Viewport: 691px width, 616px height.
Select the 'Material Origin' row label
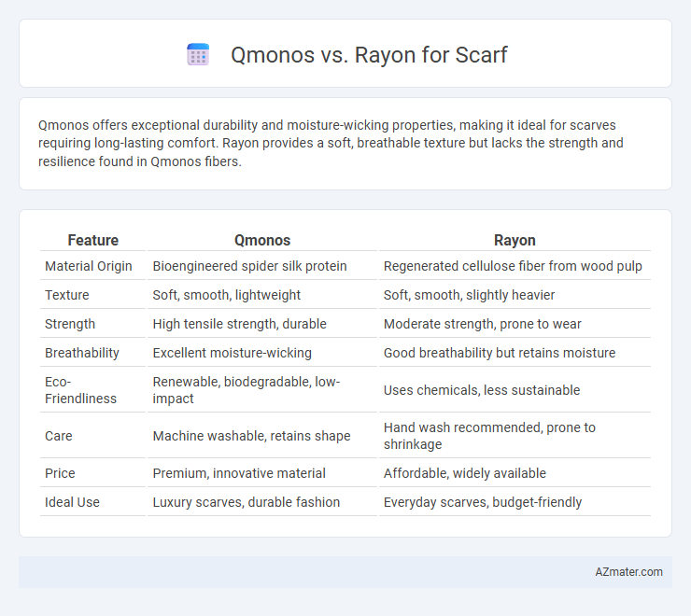(x=89, y=266)
